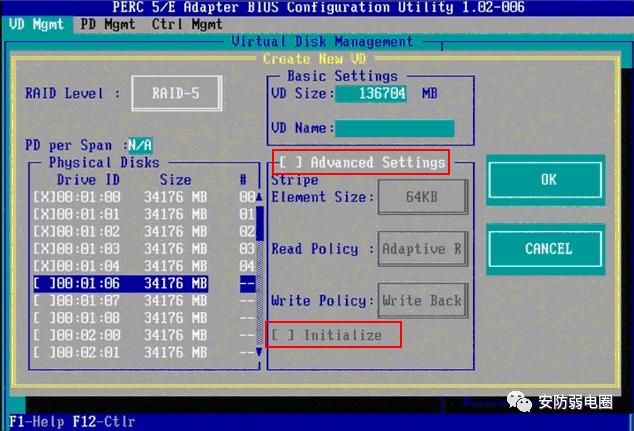Open the VD Mgmt tab

pos(36,25)
